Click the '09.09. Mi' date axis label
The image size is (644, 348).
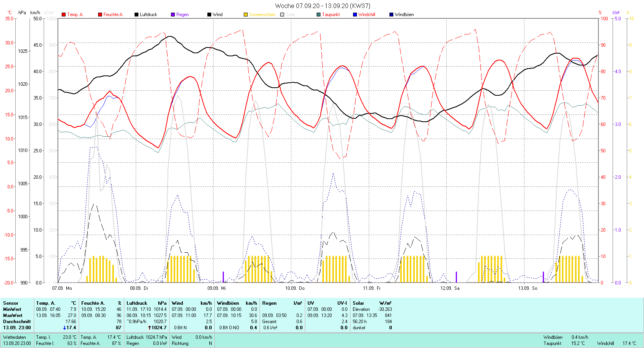[x=217, y=288]
